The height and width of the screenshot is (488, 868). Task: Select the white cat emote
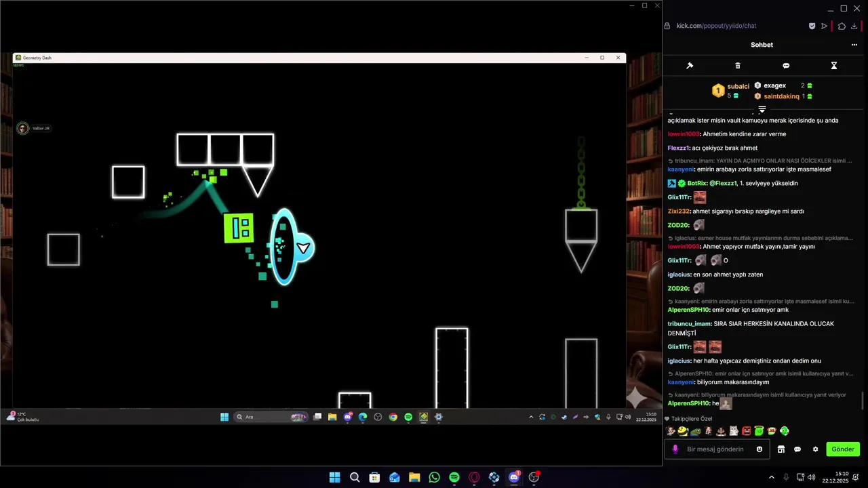pyautogui.click(x=734, y=431)
